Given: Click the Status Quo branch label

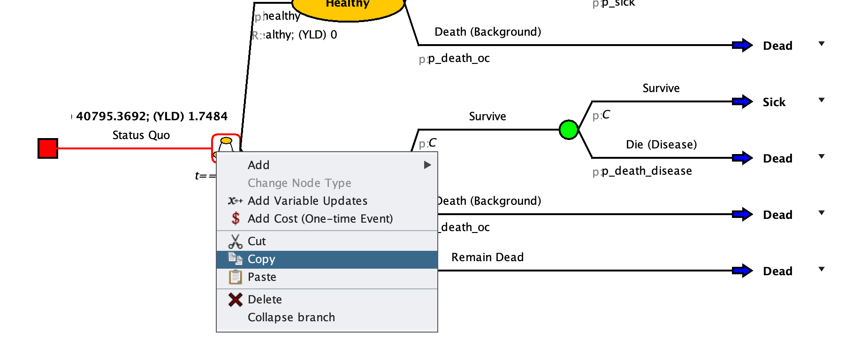Looking at the screenshot, I should [141, 135].
